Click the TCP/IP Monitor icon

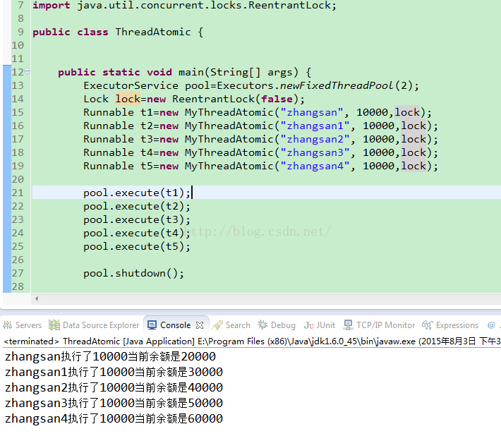point(348,325)
